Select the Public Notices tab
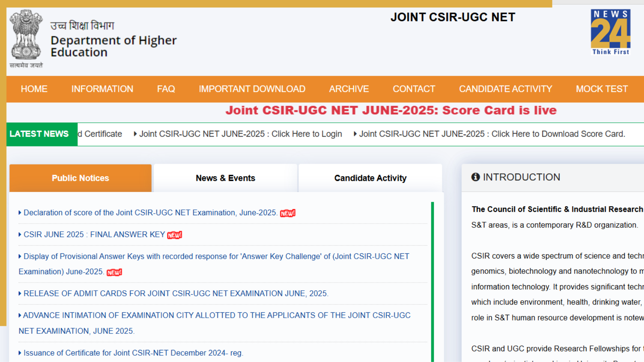Screen dimensions: 644x362 click(x=80, y=178)
